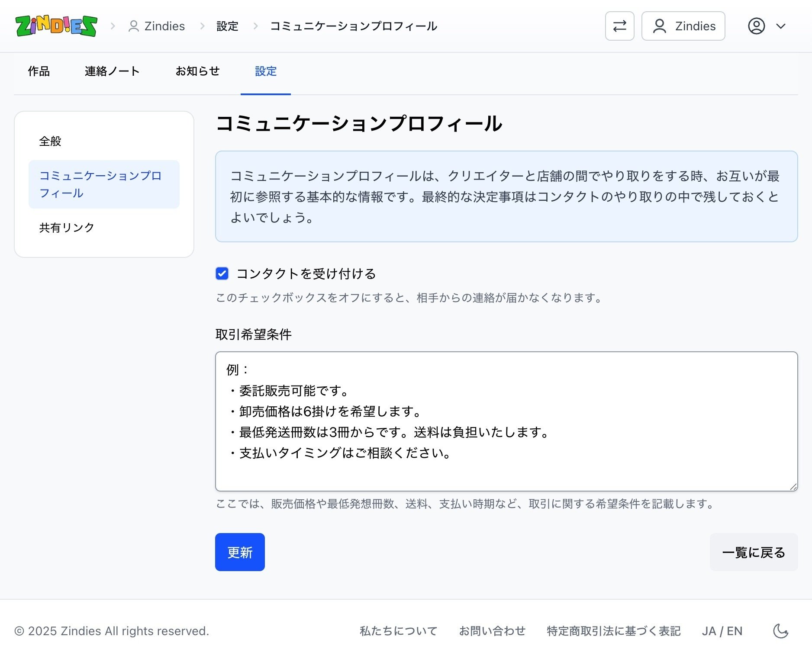Open the account circle icon menu
The height and width of the screenshot is (662, 812).
pos(757,26)
